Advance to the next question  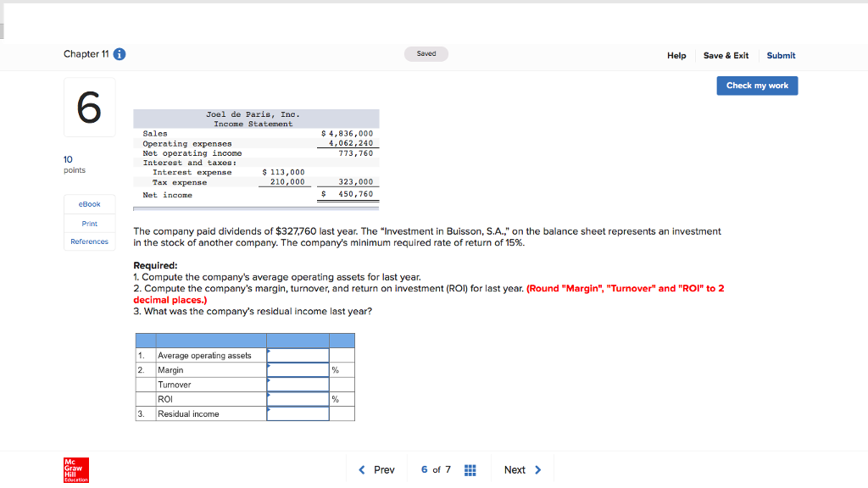(x=522, y=469)
